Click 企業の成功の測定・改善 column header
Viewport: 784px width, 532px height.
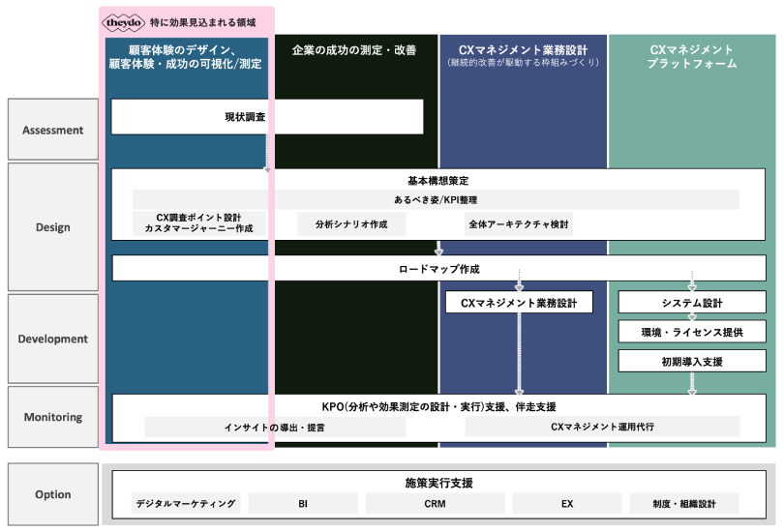[x=354, y=50]
